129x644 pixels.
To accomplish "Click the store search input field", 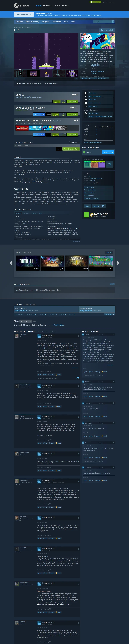I will tap(102, 22).
